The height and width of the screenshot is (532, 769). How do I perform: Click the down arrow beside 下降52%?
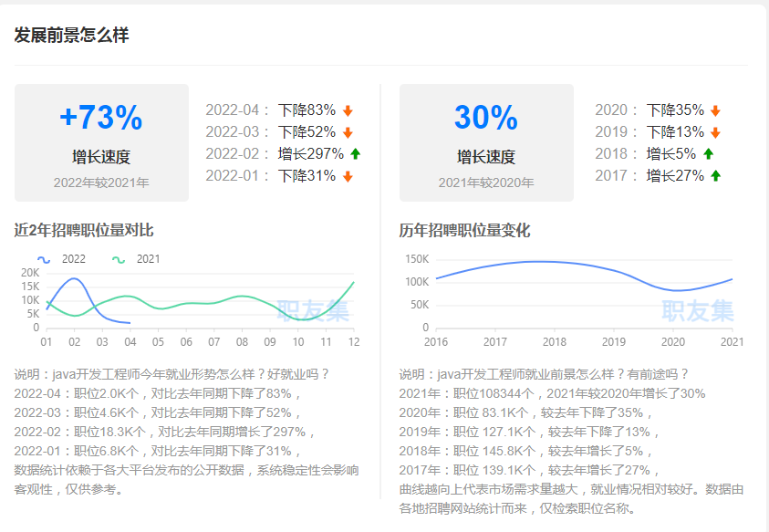348,130
